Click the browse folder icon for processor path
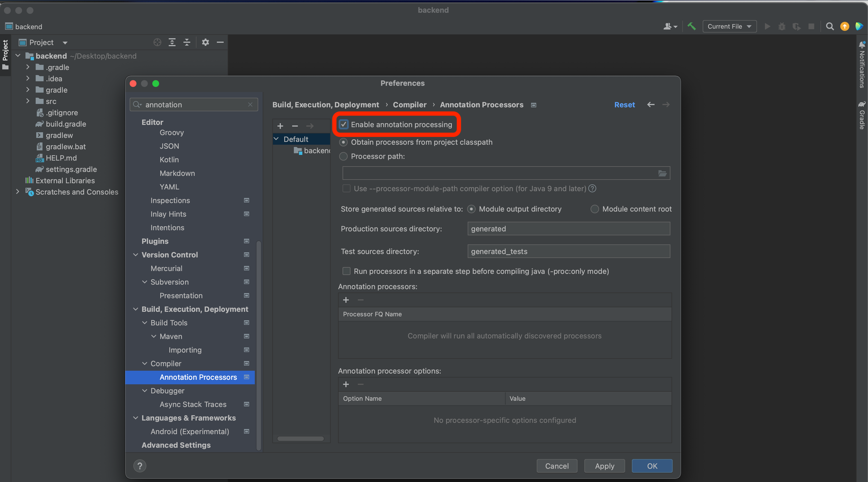This screenshot has width=868, height=482. click(662, 173)
